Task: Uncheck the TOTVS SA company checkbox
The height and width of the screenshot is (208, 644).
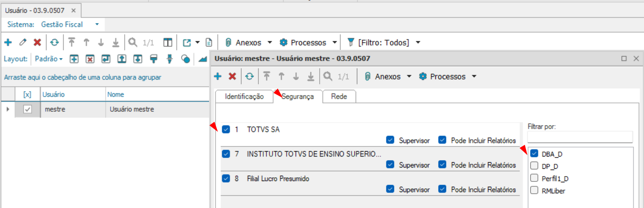Action: [226, 130]
